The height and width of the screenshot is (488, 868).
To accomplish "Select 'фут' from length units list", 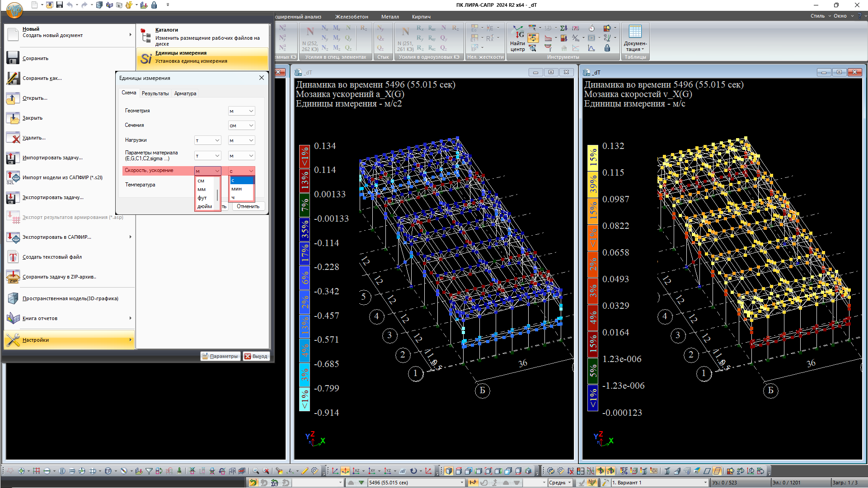I will [x=202, y=198].
